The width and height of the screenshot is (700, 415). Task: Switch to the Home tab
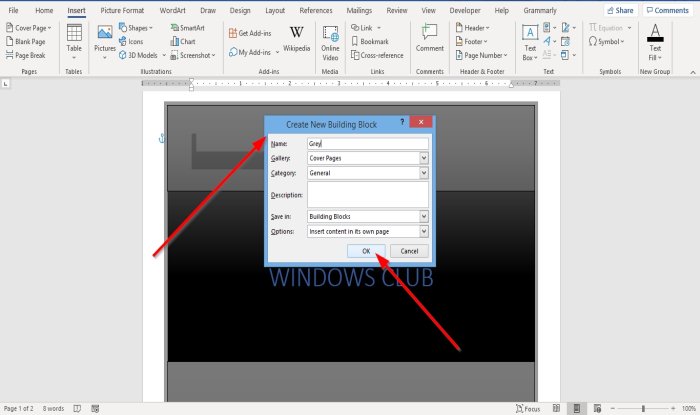point(44,10)
